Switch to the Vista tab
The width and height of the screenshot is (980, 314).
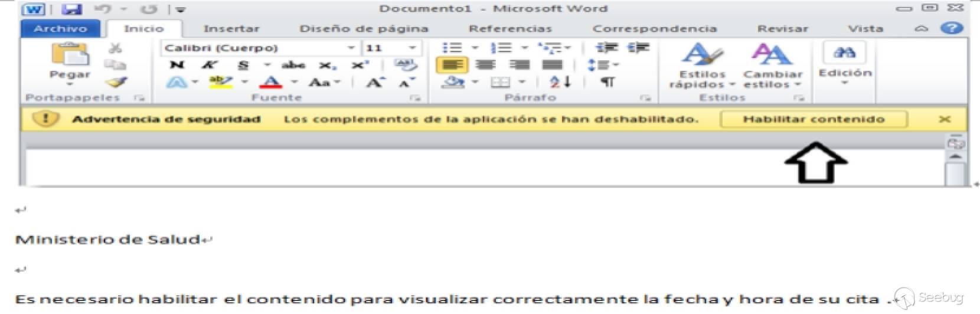point(865,28)
